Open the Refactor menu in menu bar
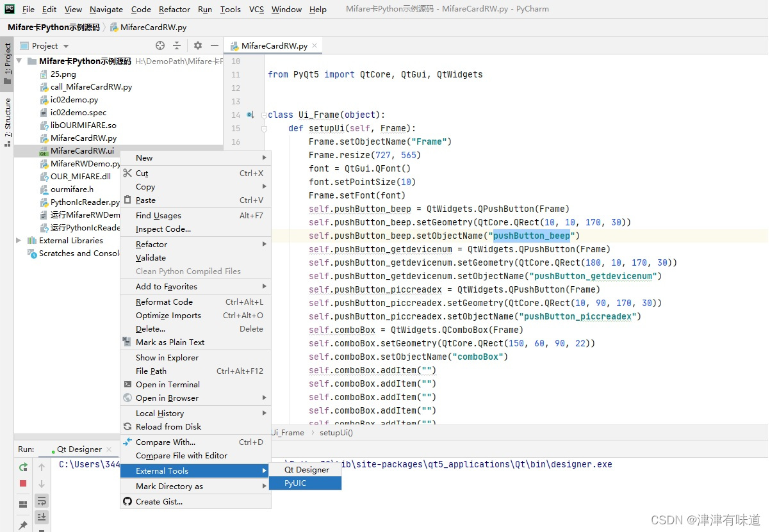Viewport: 770px width, 532px height. pos(174,9)
